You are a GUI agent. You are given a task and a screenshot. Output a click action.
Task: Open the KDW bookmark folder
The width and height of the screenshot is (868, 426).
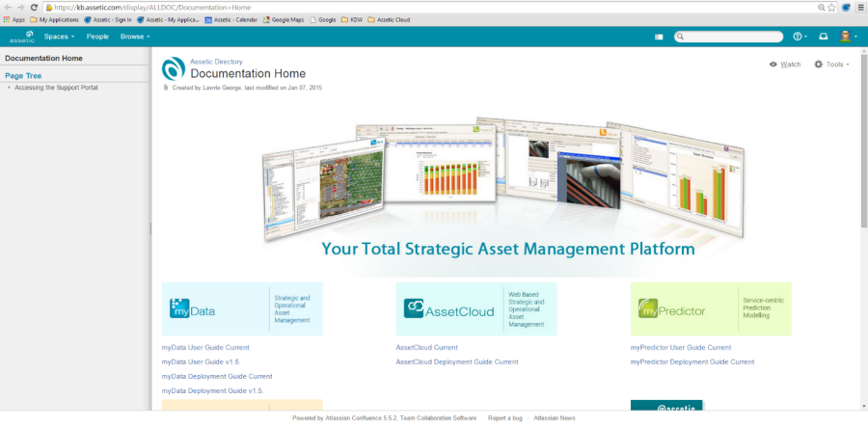(x=351, y=20)
